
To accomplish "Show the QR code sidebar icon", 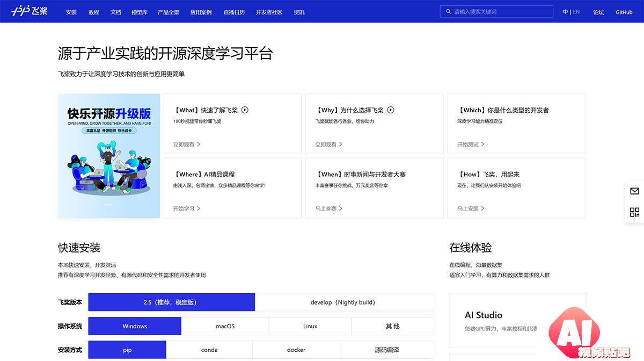I will coord(634,212).
